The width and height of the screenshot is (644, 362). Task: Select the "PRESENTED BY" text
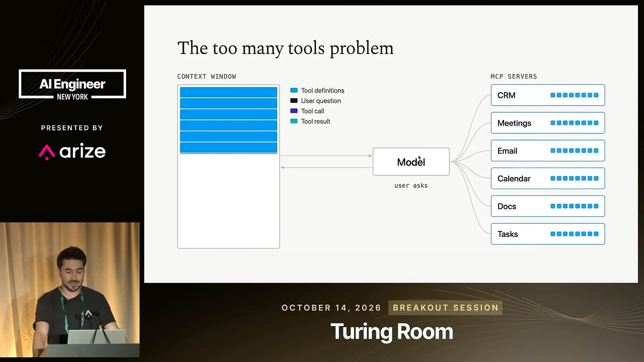tap(72, 128)
